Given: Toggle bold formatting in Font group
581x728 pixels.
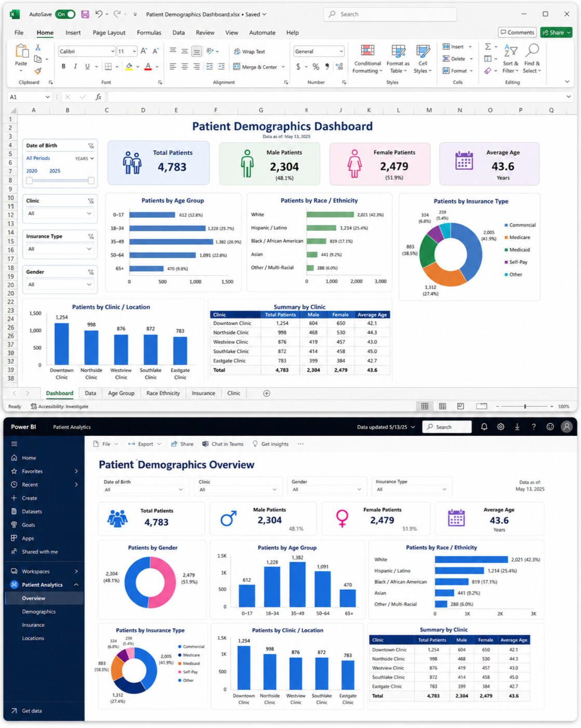Looking at the screenshot, I should 63,67.
